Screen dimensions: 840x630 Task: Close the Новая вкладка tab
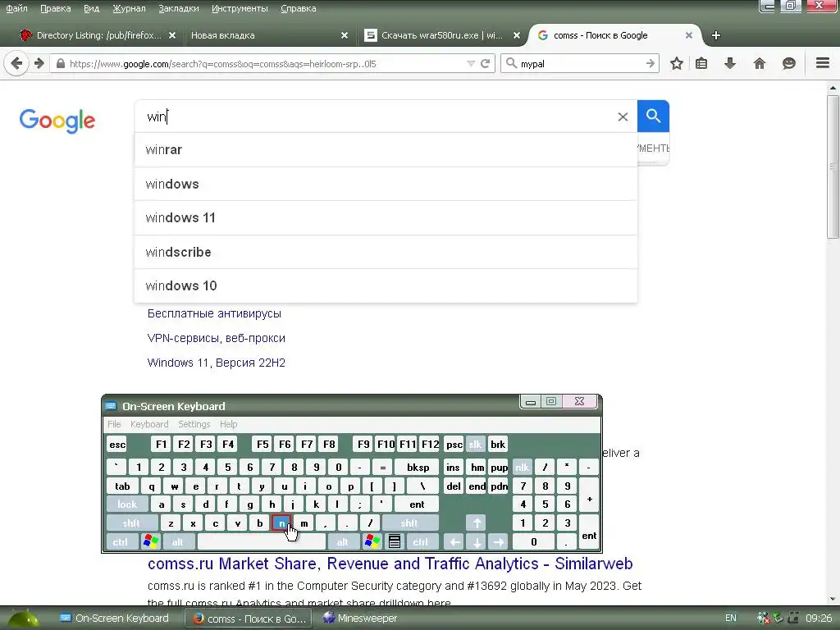tap(345, 35)
